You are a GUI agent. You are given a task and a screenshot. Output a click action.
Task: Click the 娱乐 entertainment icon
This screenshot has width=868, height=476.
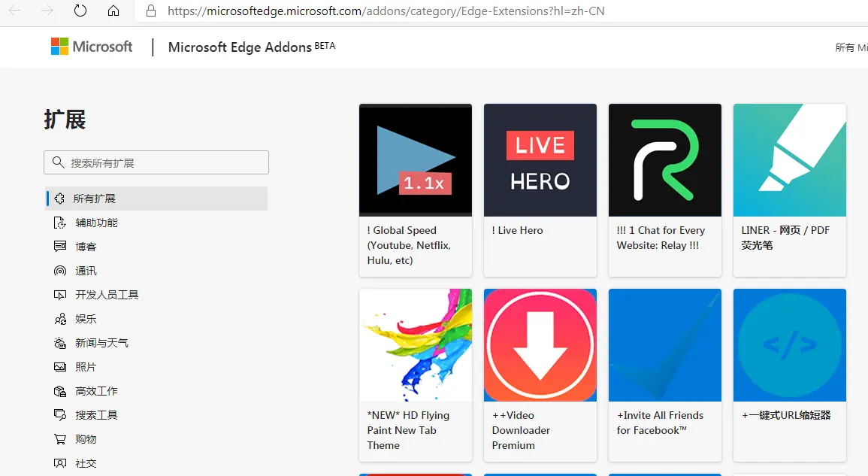[60, 319]
